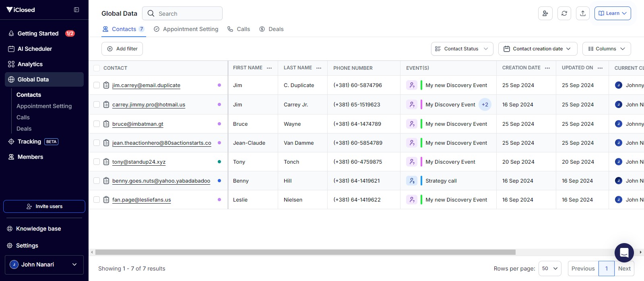This screenshot has height=281, width=644.
Task: Click the Invite users button
Action: tap(44, 206)
